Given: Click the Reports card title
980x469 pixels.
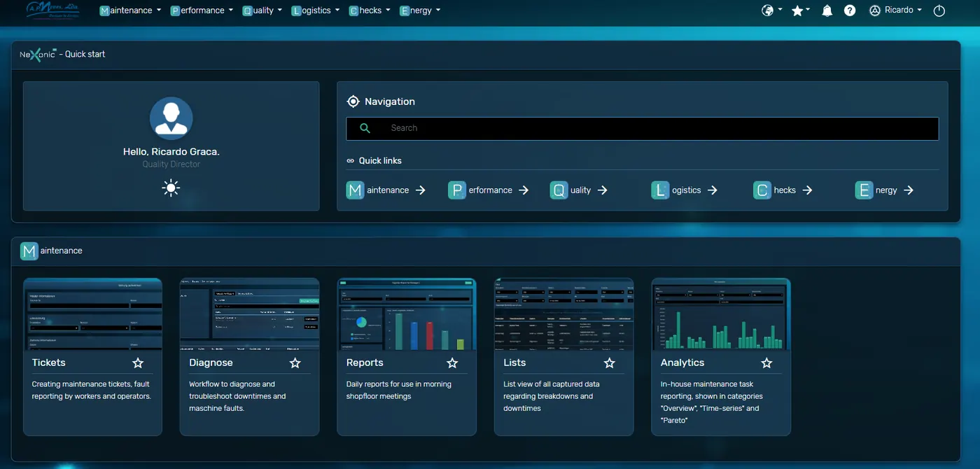Looking at the screenshot, I should (x=365, y=363).
